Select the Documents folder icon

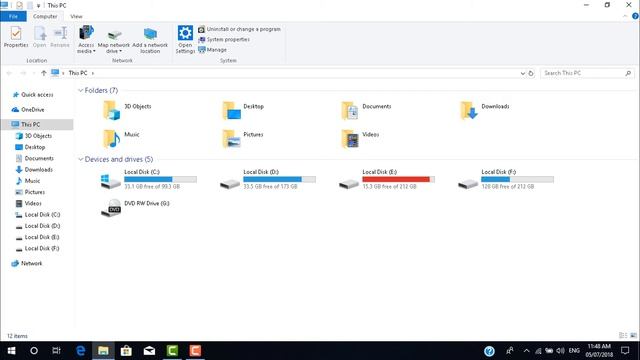350,110
